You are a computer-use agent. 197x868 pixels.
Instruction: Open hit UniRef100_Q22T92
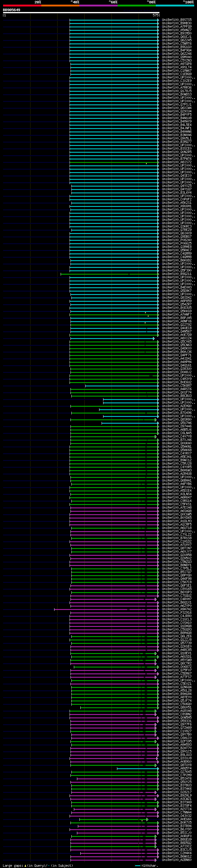tap(177, 325)
